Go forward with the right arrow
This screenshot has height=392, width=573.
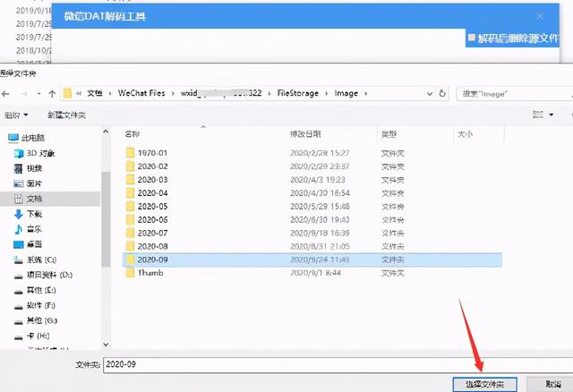click(24, 94)
